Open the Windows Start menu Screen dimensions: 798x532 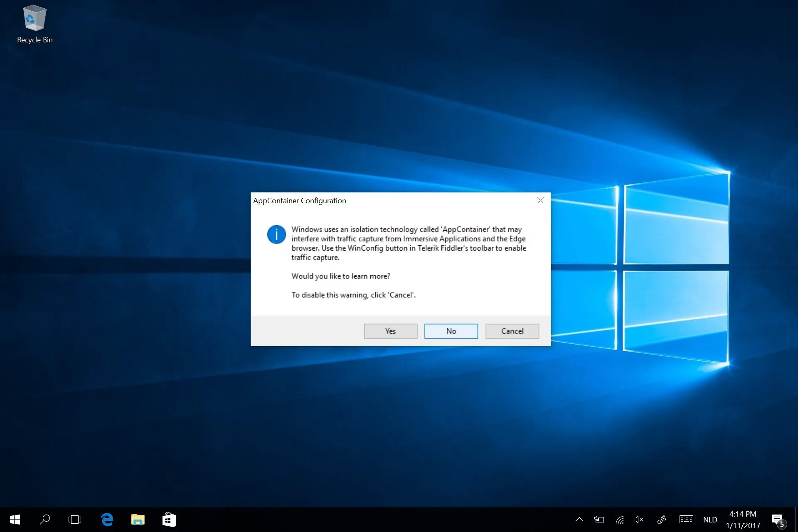[15, 520]
